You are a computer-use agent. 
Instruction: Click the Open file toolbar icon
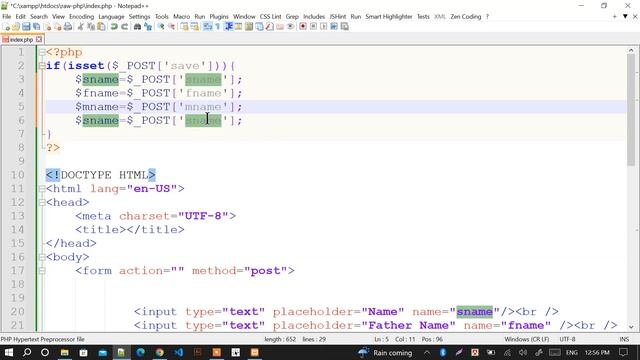(x=16, y=27)
